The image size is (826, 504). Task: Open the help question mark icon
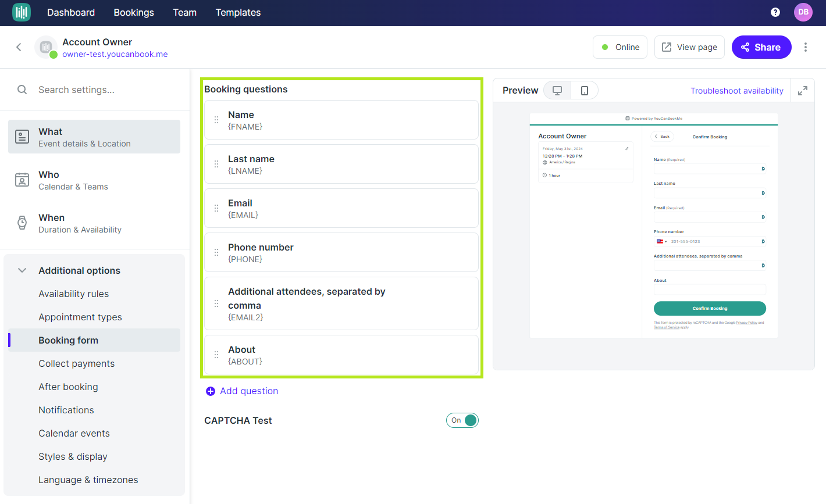[775, 12]
